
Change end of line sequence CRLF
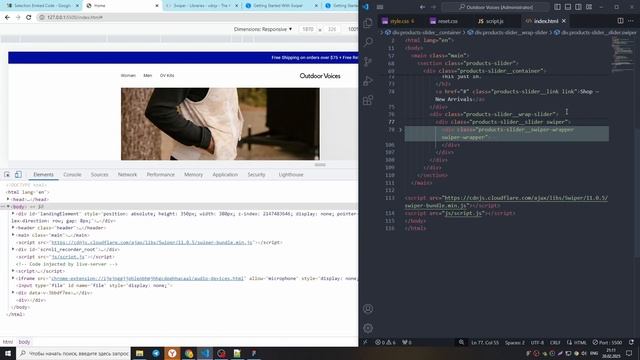[555, 342]
